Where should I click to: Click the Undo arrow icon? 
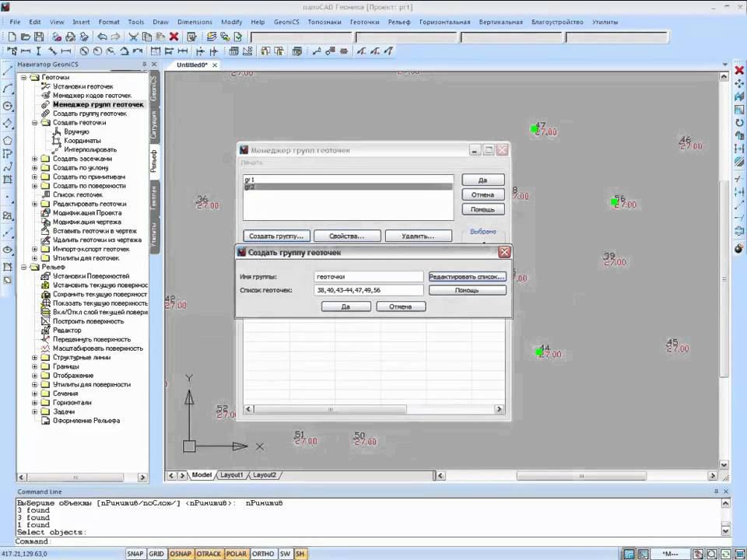(x=102, y=37)
